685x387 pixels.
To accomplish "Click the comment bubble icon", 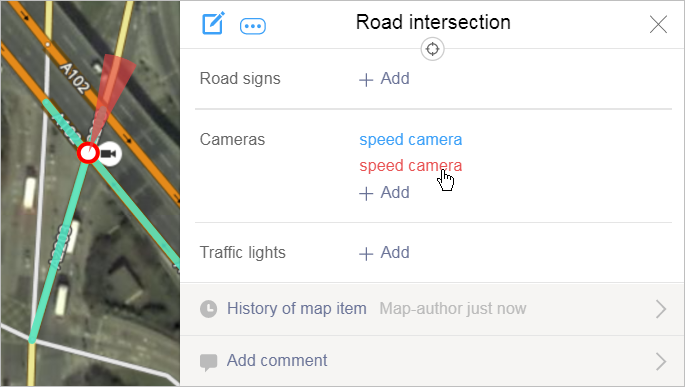I will (208, 362).
